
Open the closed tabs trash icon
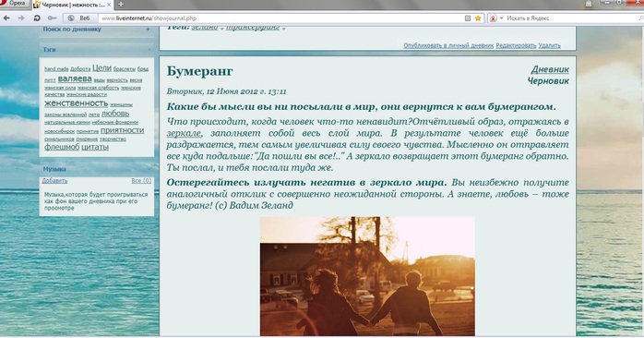click(589, 4)
